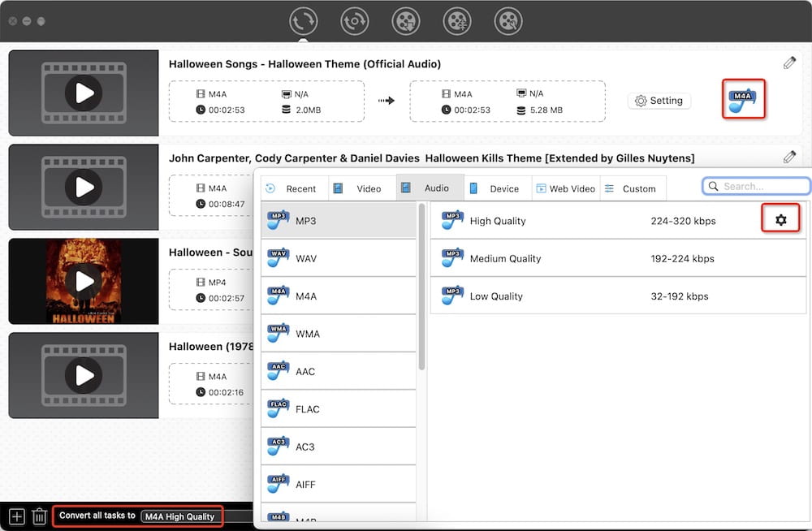812x531 pixels.
Task: Click pencil icon for Halloween Songs task
Action: pyautogui.click(x=789, y=63)
